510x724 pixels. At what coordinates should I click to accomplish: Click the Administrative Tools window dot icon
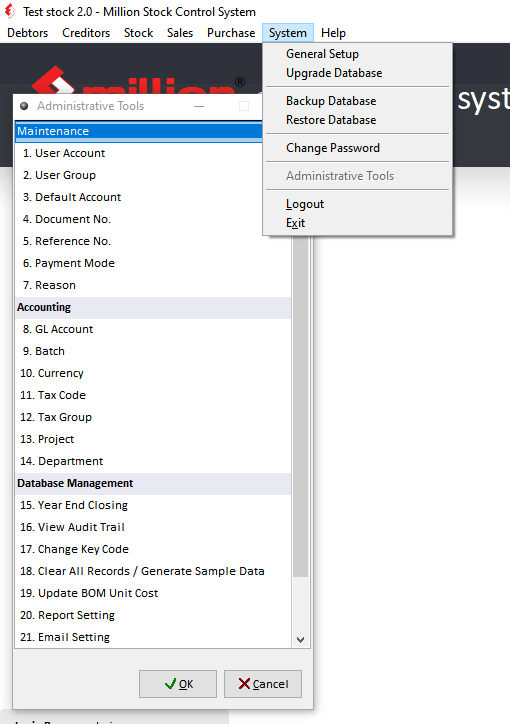[x=24, y=106]
